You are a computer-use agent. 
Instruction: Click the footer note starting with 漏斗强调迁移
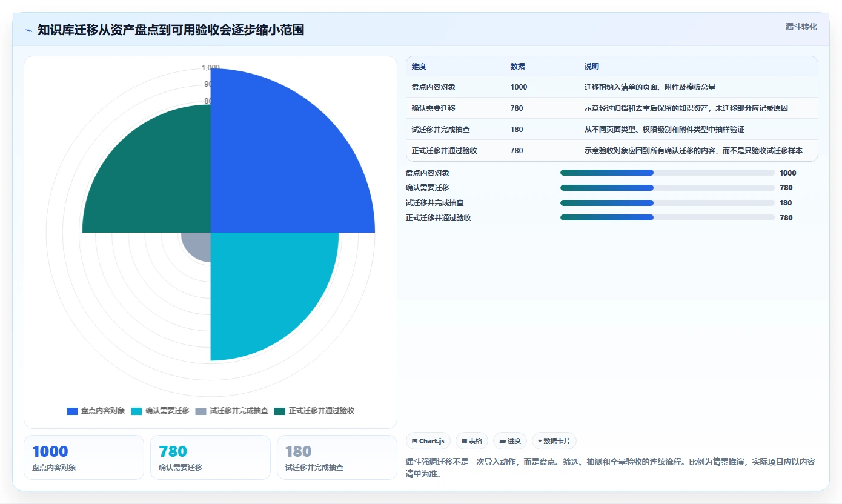click(x=610, y=468)
